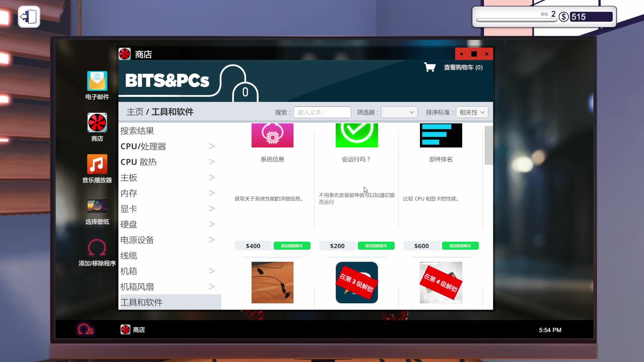Select the 主板 category
Screen dimensions: 644x362
[129, 178]
